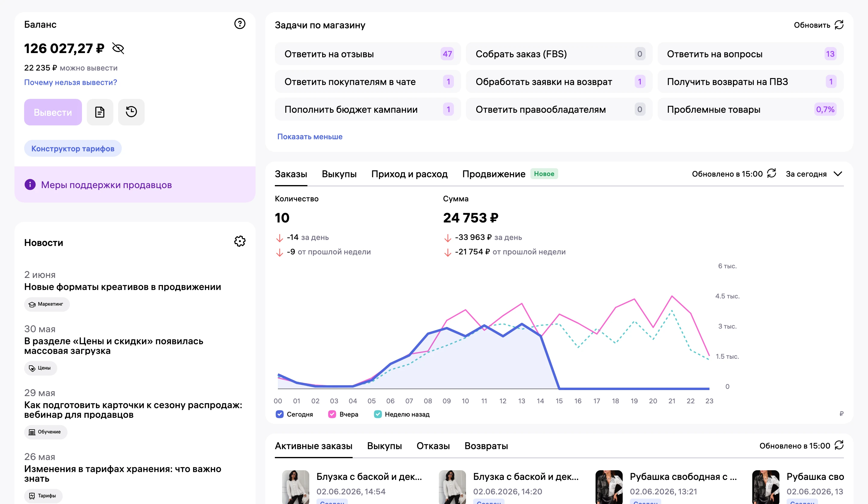Viewport: 868px width, 504px height.
Task: Open the Продвижение tab
Action: point(494,174)
